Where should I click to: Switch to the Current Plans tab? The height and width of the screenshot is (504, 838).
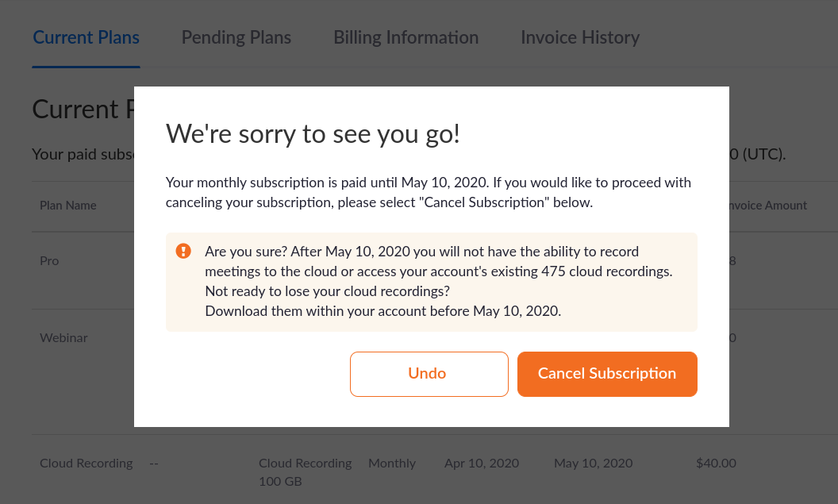[86, 37]
